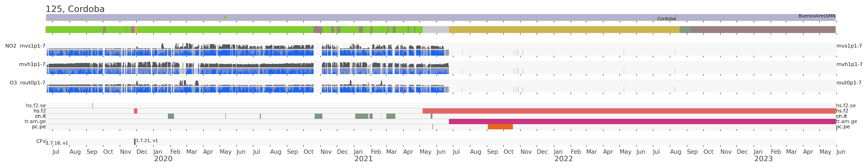Click the left CFs row label

(x=40, y=141)
